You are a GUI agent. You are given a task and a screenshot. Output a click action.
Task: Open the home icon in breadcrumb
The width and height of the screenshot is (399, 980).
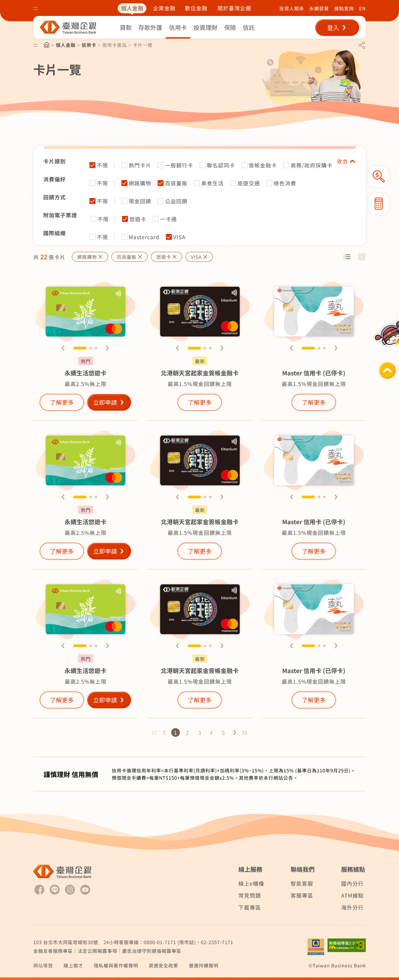click(x=47, y=45)
